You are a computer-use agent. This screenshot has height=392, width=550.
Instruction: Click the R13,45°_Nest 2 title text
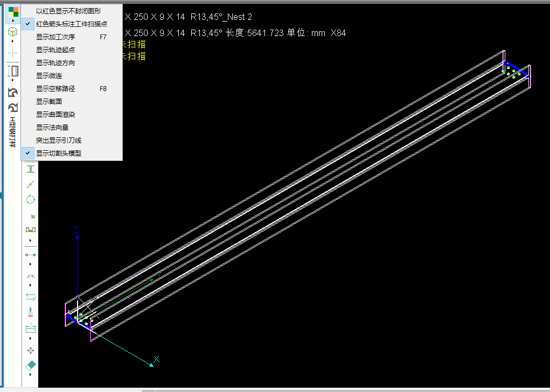tap(221, 17)
